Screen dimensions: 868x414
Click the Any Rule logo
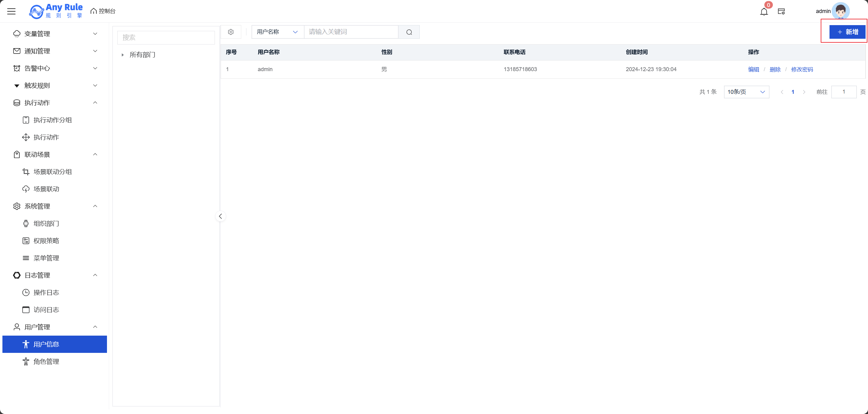click(x=56, y=11)
